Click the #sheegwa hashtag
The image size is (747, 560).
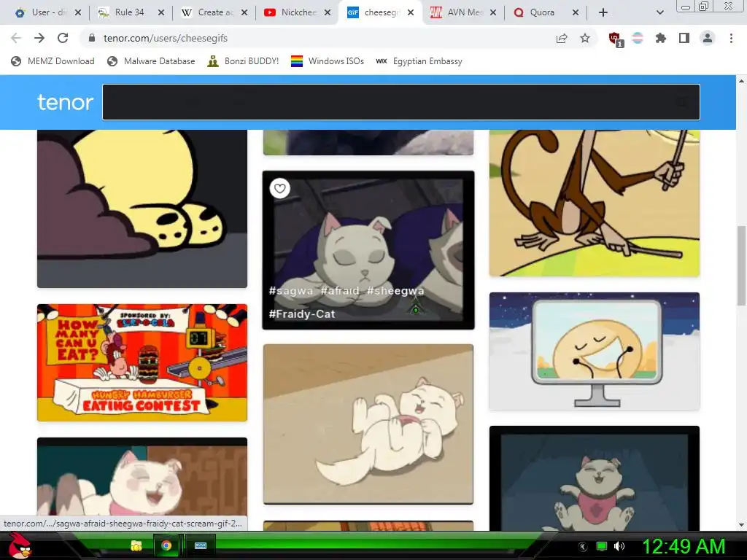point(395,290)
